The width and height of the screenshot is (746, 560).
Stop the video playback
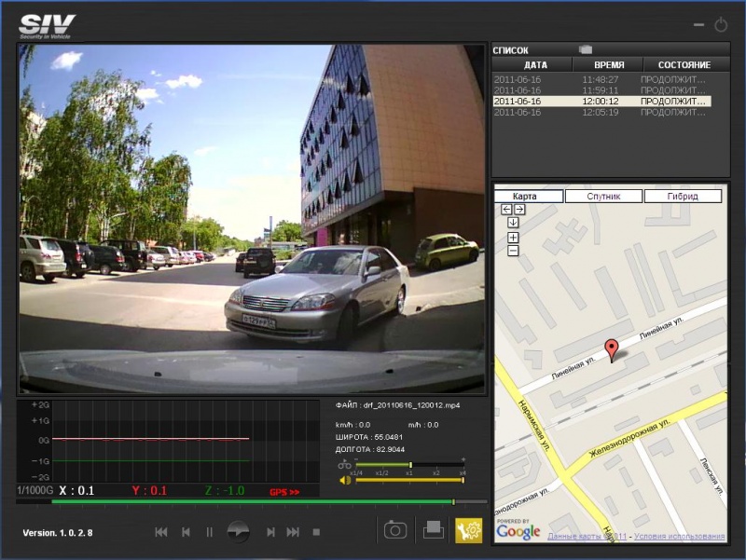(x=316, y=532)
